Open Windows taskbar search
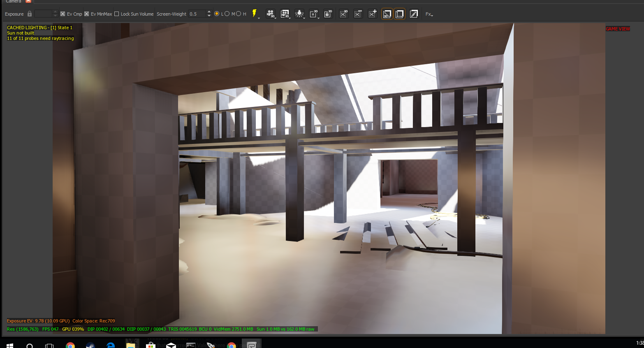 click(30, 345)
